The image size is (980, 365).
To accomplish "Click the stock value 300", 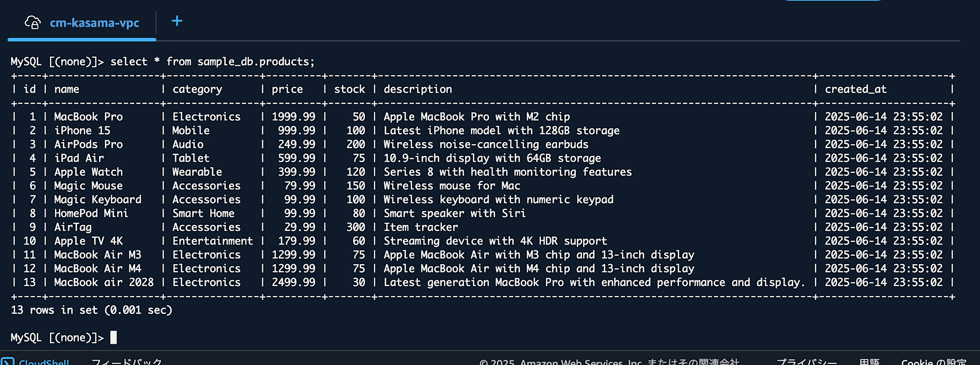I will (x=356, y=227).
